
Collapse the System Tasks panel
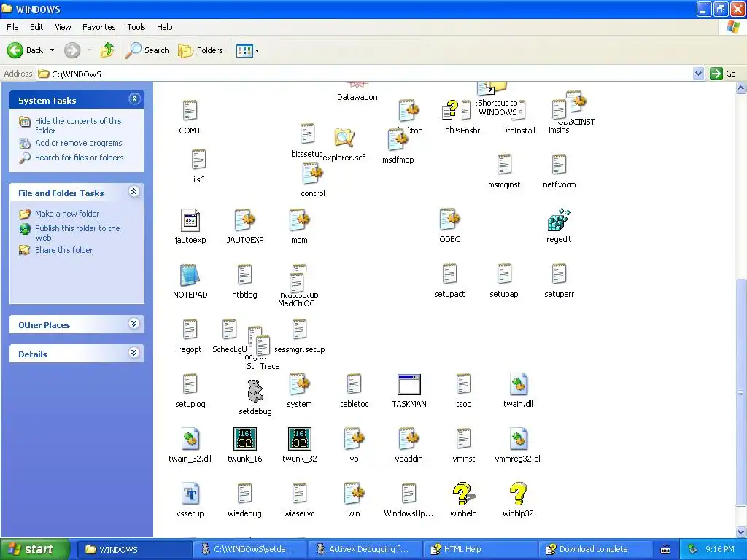[134, 99]
